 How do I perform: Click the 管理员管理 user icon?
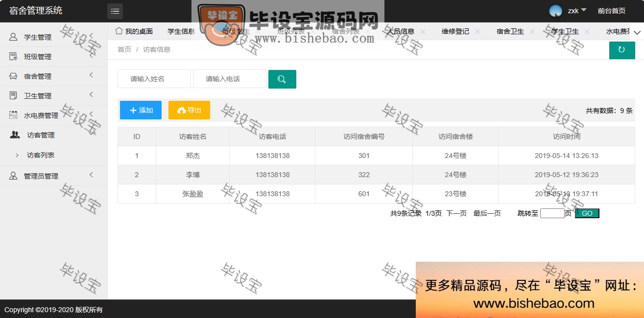pyautogui.click(x=13, y=176)
